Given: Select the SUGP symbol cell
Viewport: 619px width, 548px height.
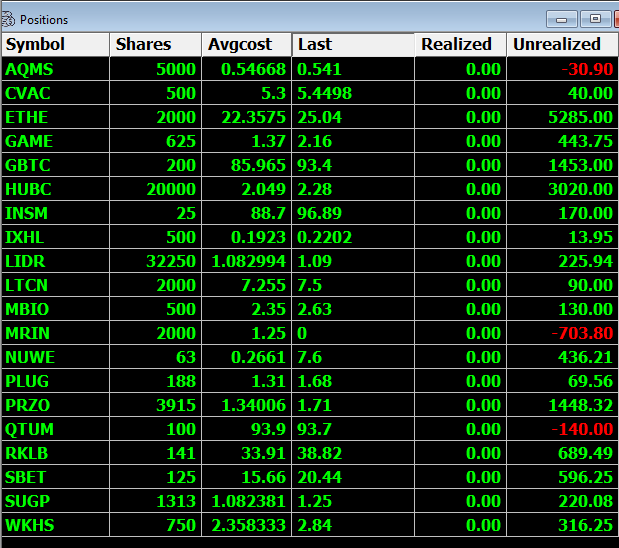Looking at the screenshot, I should click(x=56, y=501).
